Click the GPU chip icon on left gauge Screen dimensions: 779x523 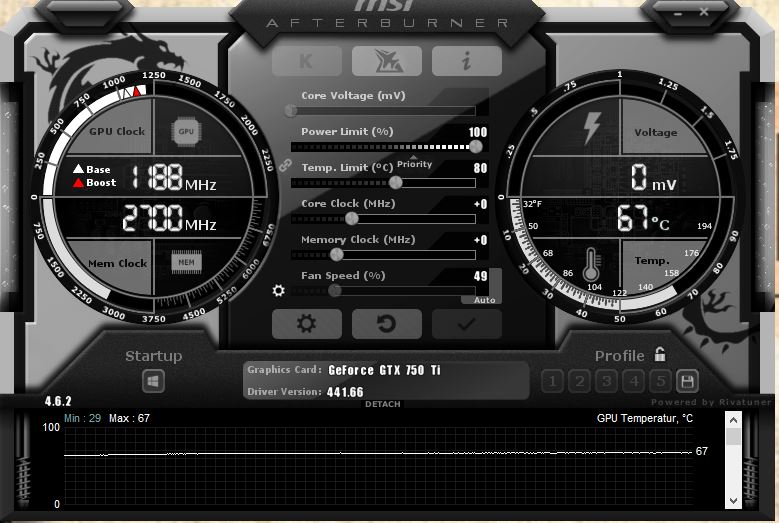[x=186, y=132]
